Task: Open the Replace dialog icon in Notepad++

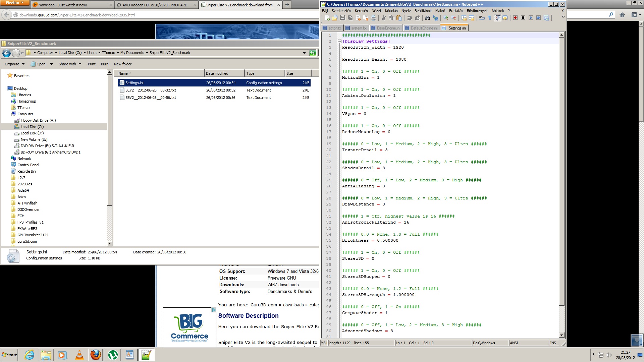Action: 435,18
